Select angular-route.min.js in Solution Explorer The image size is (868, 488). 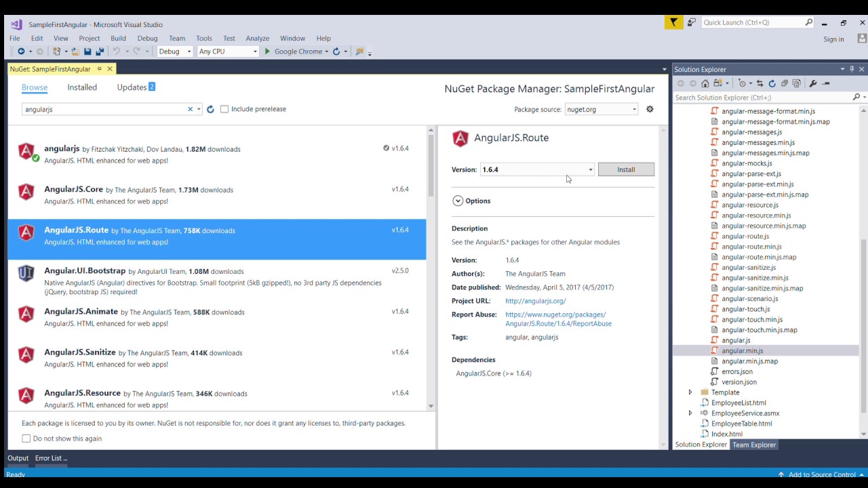[751, 247]
